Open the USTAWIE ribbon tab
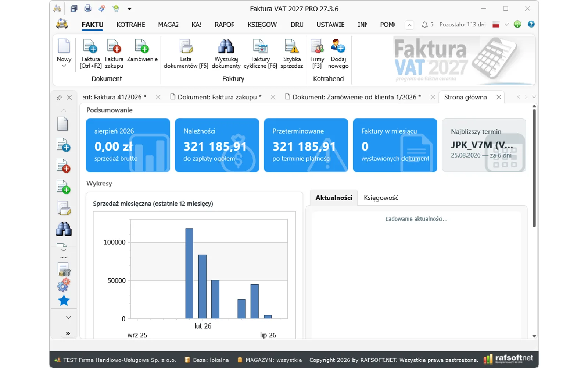 coord(330,25)
